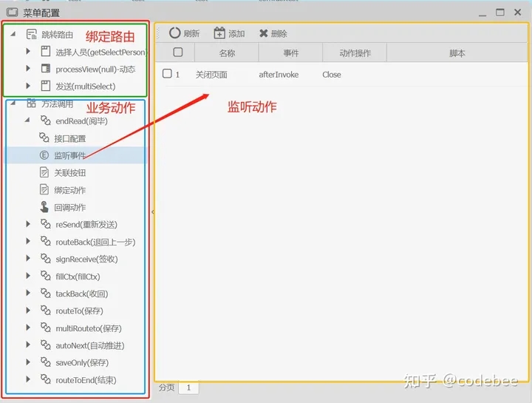Click the 名称 column header
Viewport: 532px width, 403px height.
click(227, 53)
